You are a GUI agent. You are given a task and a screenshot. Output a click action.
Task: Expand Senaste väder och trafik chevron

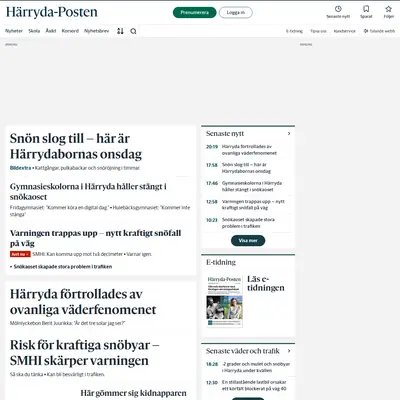click(289, 351)
